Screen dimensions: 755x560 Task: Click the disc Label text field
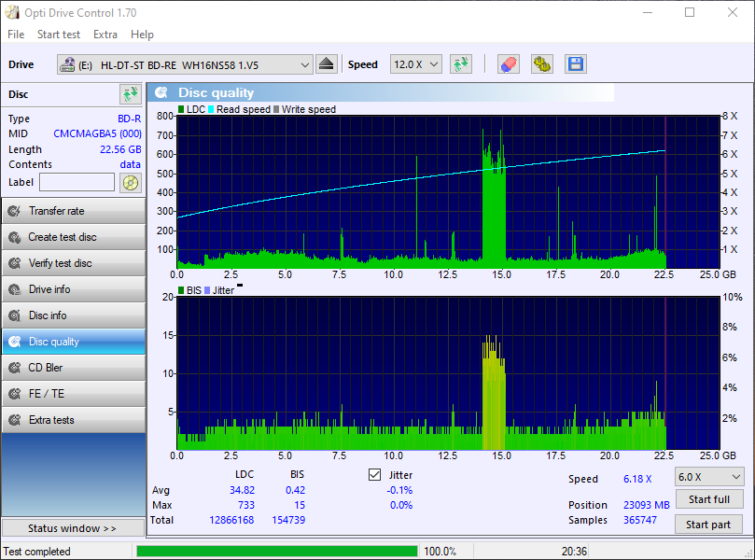coord(77,182)
